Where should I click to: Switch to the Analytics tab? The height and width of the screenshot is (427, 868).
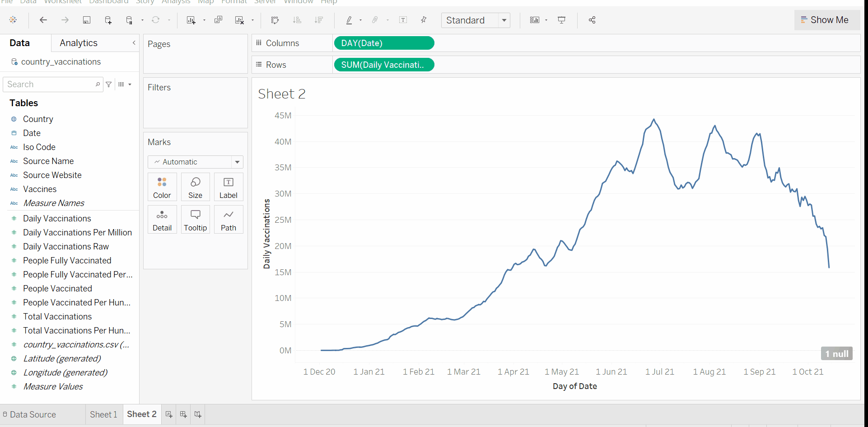coord(79,43)
